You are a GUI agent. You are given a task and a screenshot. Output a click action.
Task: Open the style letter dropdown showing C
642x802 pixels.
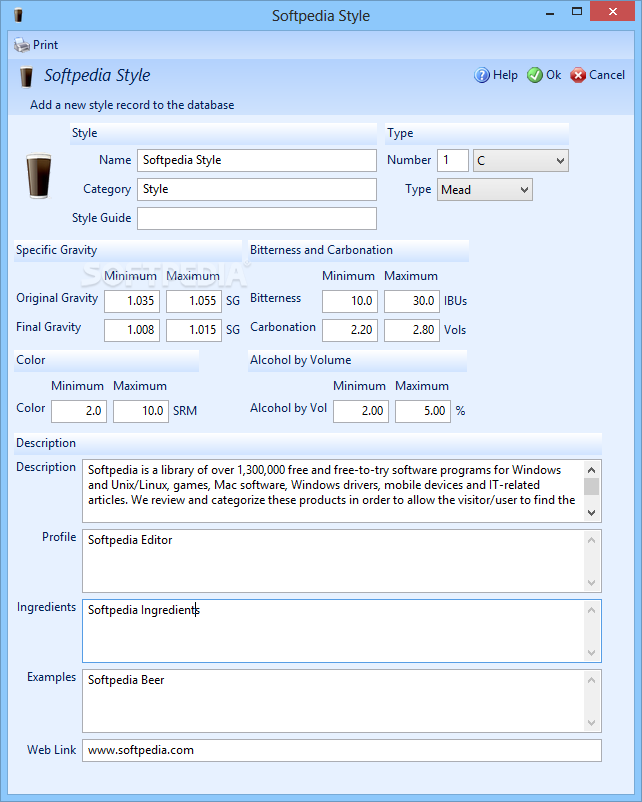click(520, 161)
